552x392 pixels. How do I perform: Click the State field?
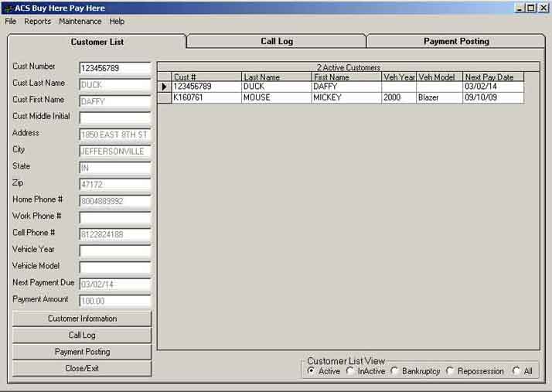115,168
